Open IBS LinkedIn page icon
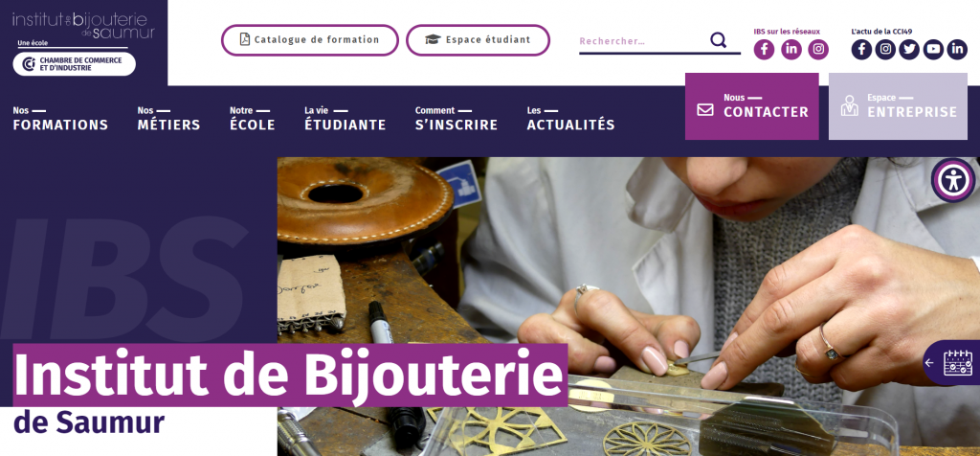Viewport: 980px width, 456px height. click(791, 50)
